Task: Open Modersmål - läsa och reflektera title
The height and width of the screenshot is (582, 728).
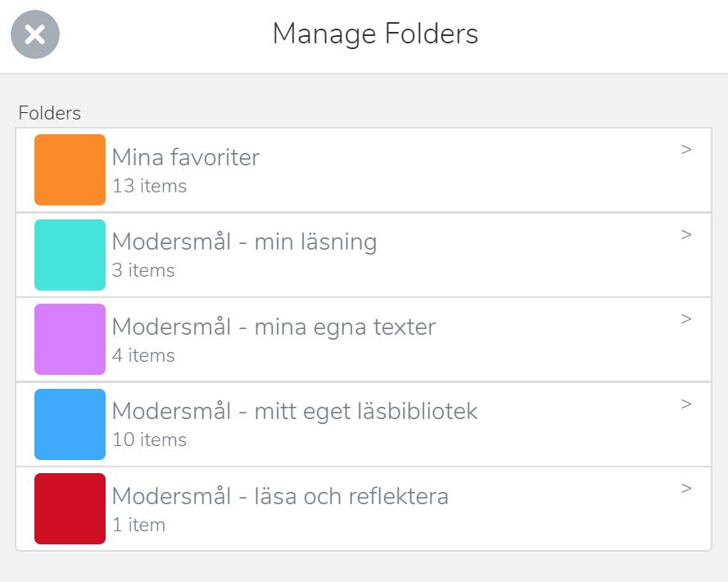Action: (x=280, y=496)
